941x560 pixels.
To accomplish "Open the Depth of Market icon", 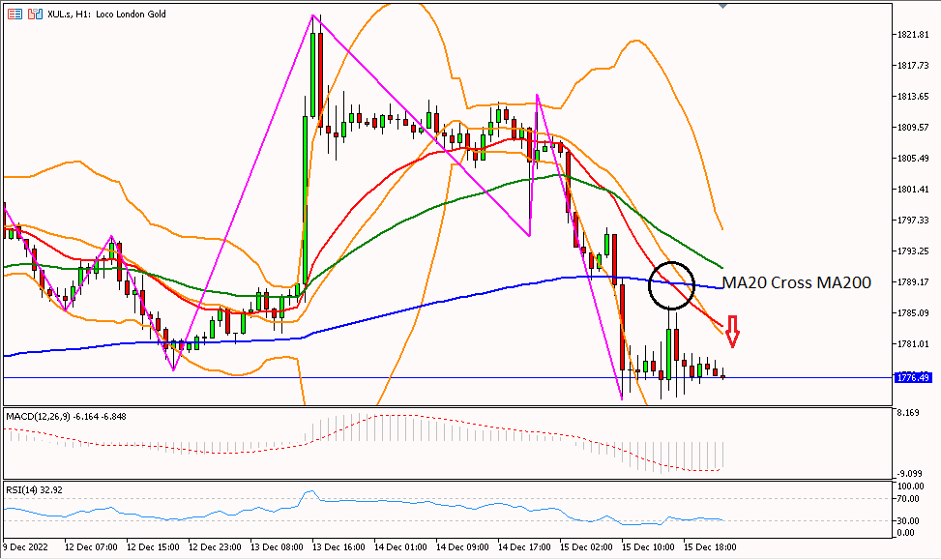I will pos(15,14).
